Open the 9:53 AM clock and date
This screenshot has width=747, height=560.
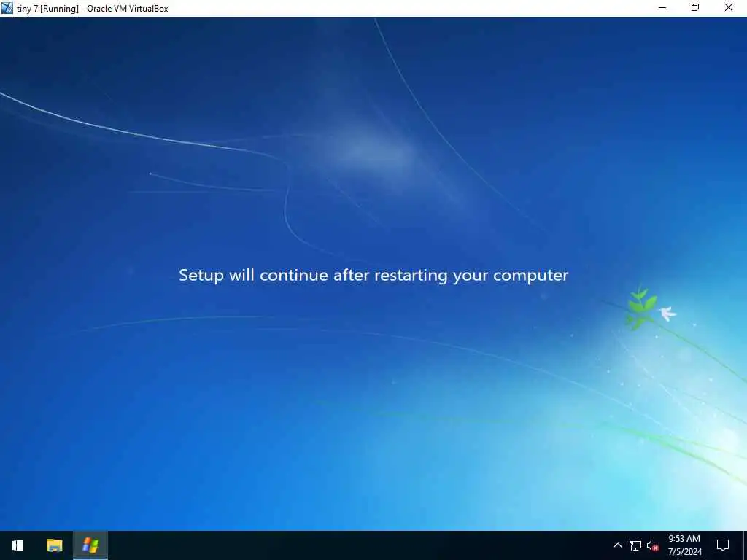[x=684, y=545]
